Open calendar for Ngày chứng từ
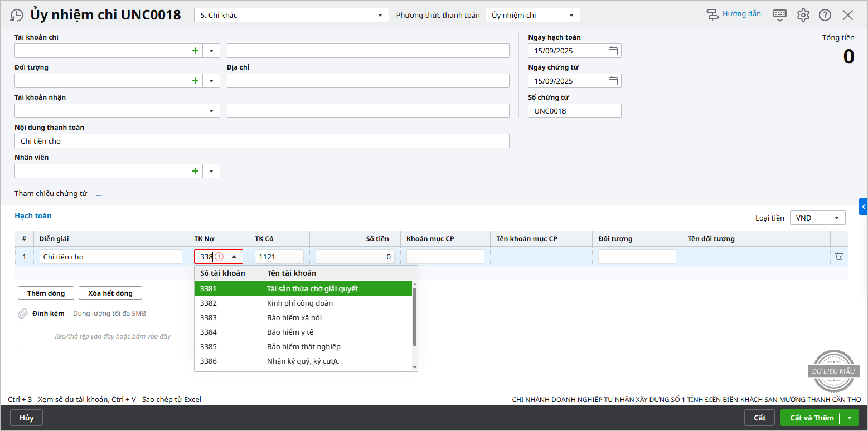 coord(613,81)
